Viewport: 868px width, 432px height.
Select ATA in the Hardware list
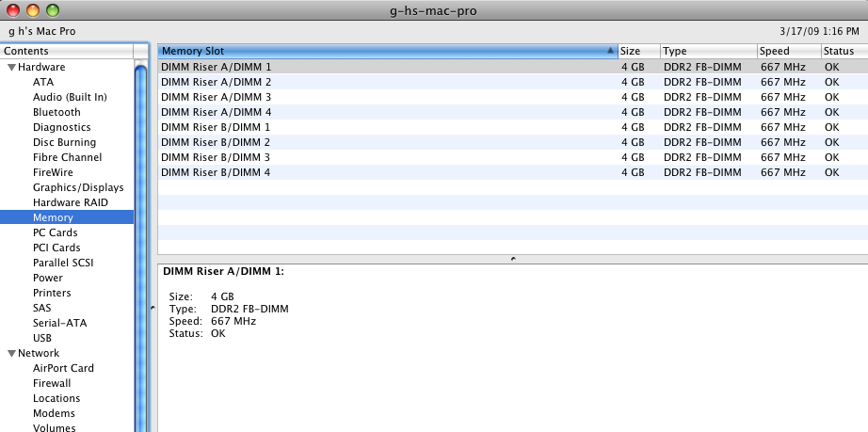[43, 82]
